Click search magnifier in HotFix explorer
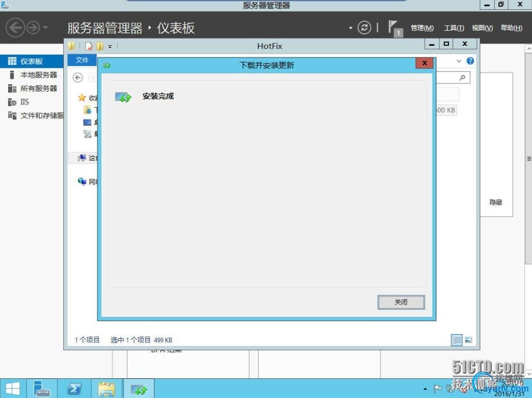Image resolution: width=532 pixels, height=398 pixels. pos(462,78)
